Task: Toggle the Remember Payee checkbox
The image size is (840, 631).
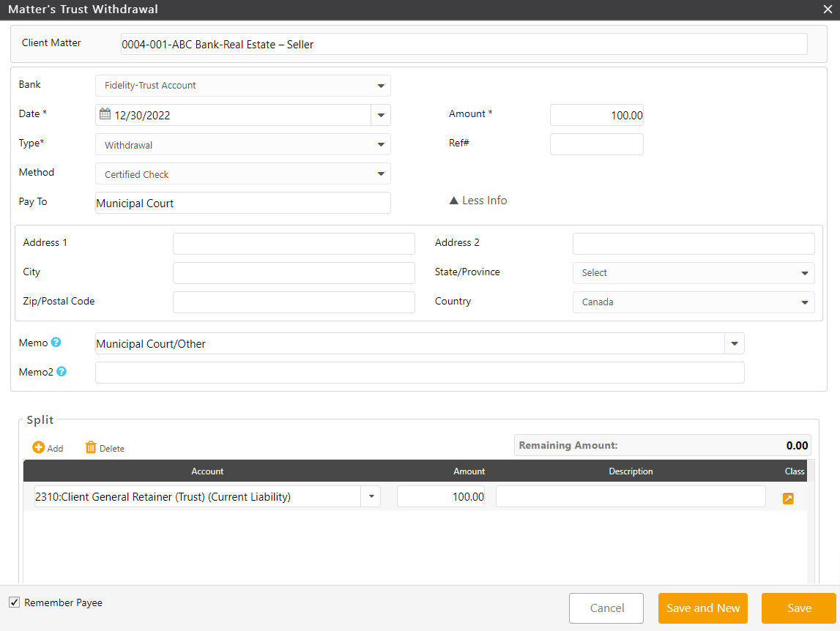Action: (15, 602)
